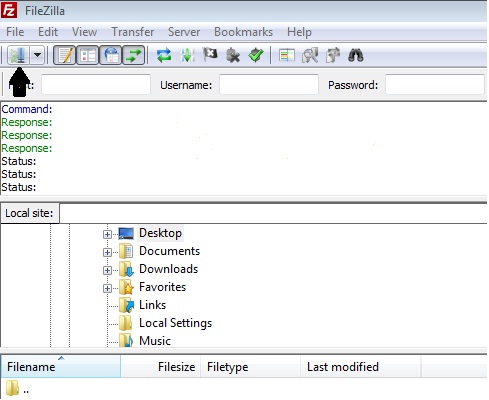Open the Site Manager icon
This screenshot has height=400, width=489.
click(x=18, y=55)
